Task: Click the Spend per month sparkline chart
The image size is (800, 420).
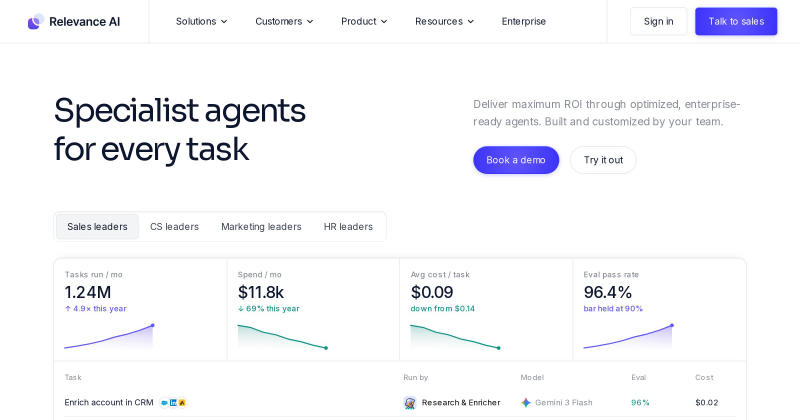Action: [283, 337]
